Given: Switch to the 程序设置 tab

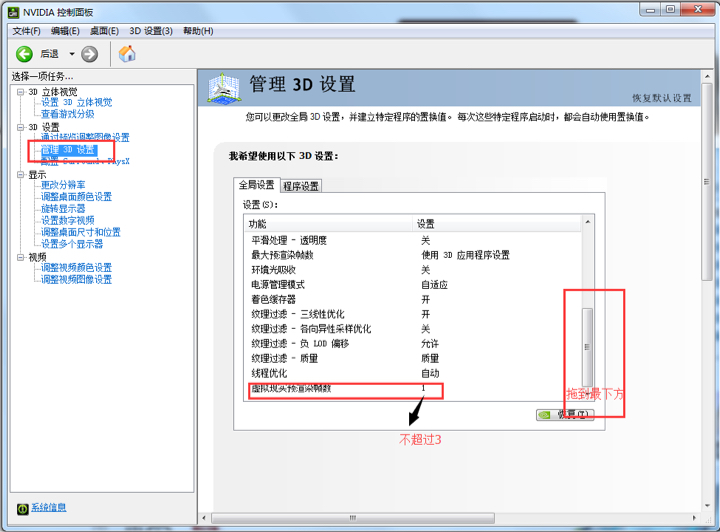Looking at the screenshot, I should click(301, 186).
